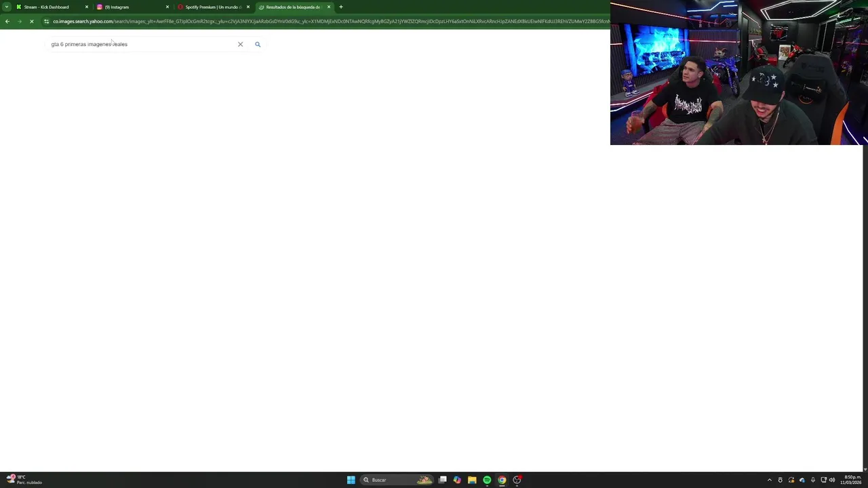
Task: Open the Windows Start menu
Action: tap(351, 480)
